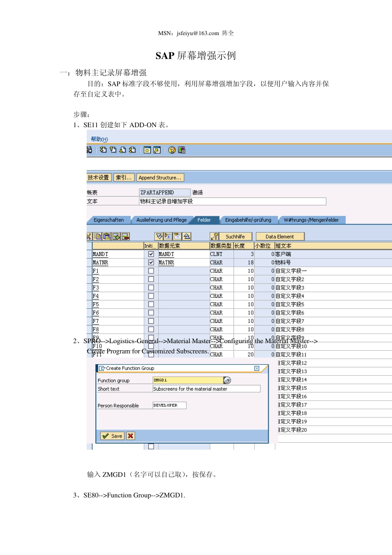Click the customize local layout icon
The image size is (392, 555).
(182, 150)
